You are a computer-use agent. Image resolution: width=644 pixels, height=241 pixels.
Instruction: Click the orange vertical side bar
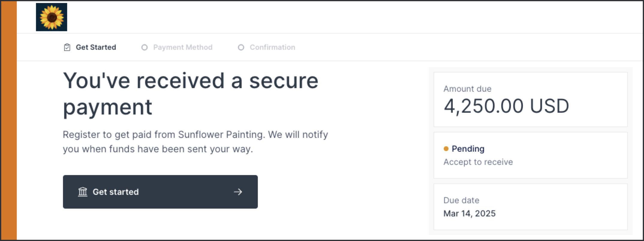[9, 120]
